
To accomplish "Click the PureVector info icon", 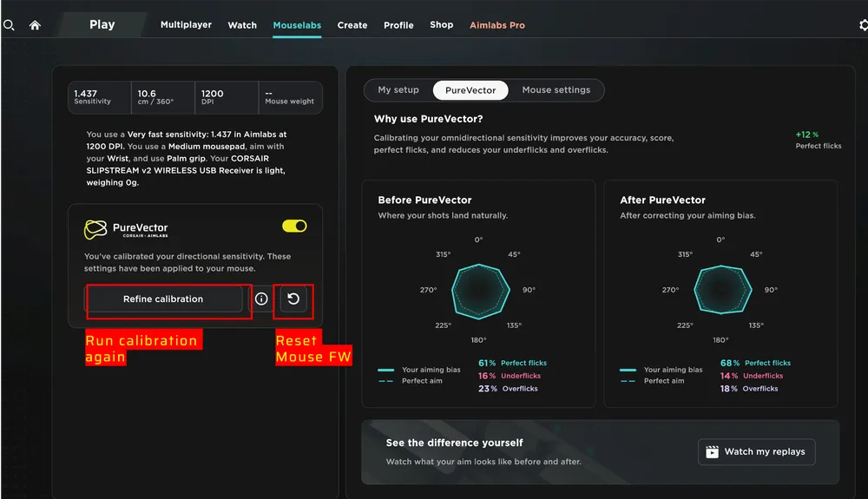I will pos(261,299).
